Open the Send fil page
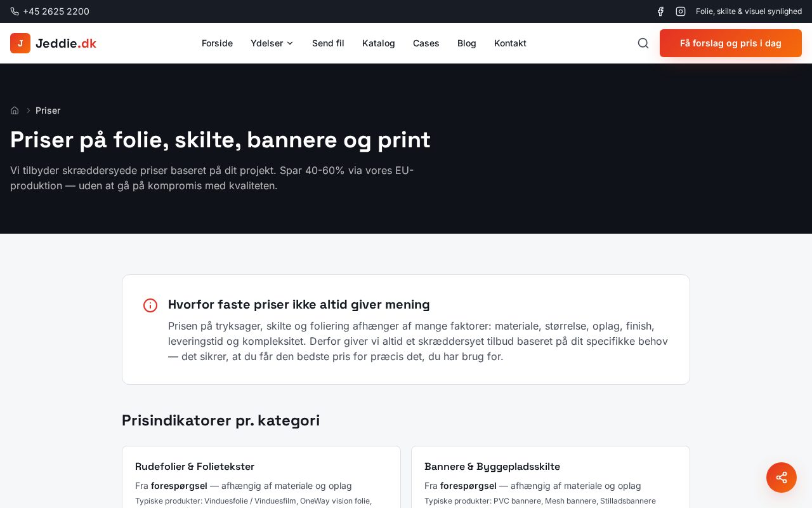This screenshot has width=812, height=508. pyautogui.click(x=328, y=43)
